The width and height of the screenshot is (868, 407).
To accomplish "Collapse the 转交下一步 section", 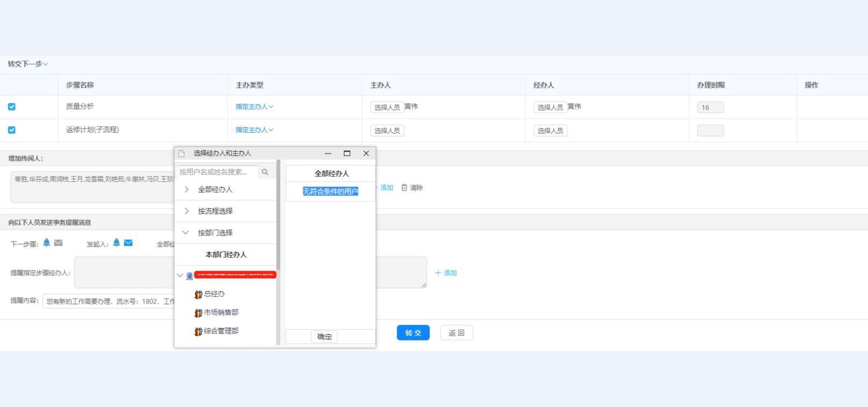I will click(28, 64).
